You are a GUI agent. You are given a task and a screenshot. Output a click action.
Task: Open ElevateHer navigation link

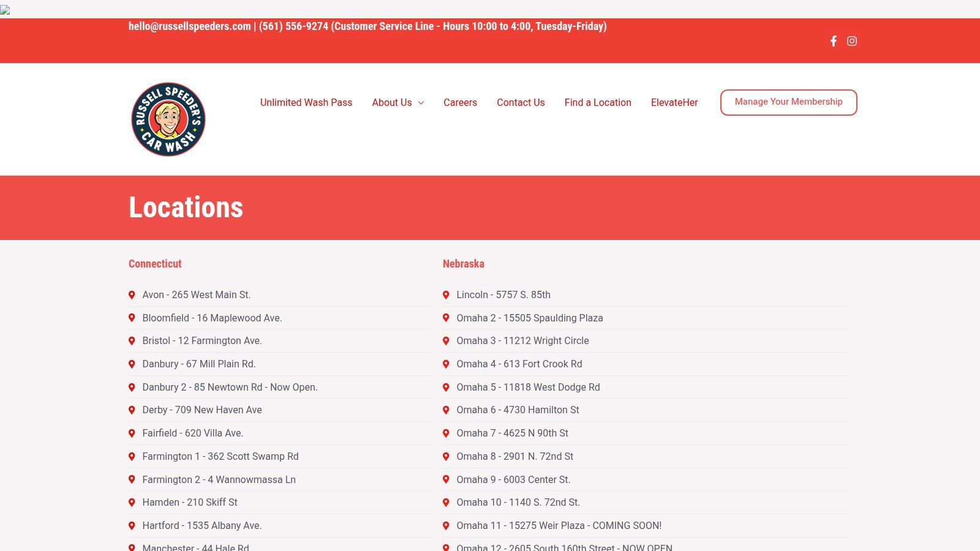[674, 102]
